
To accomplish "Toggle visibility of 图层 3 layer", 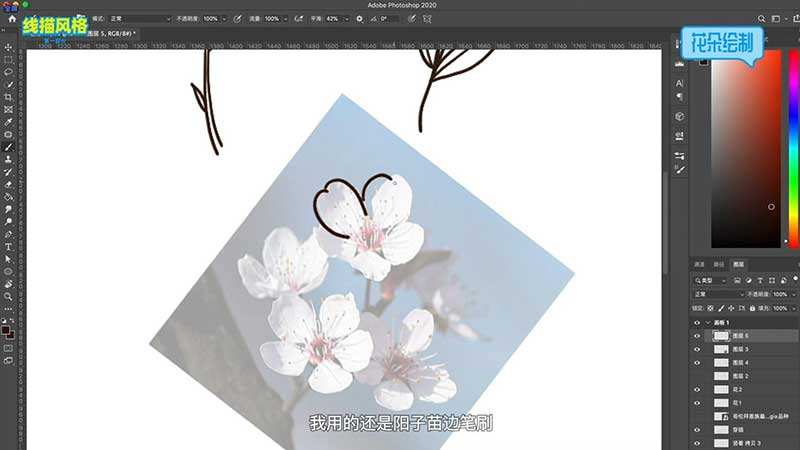I will [x=697, y=350].
